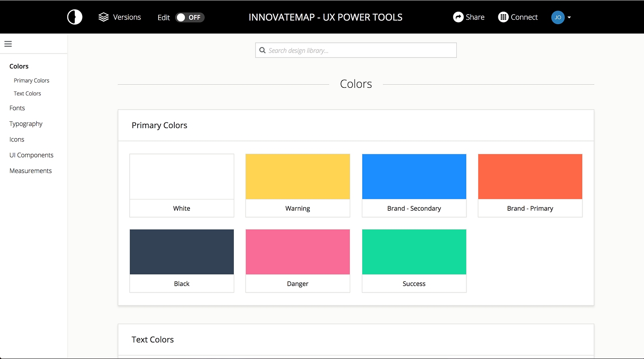Open the Versions layers icon

(x=103, y=17)
